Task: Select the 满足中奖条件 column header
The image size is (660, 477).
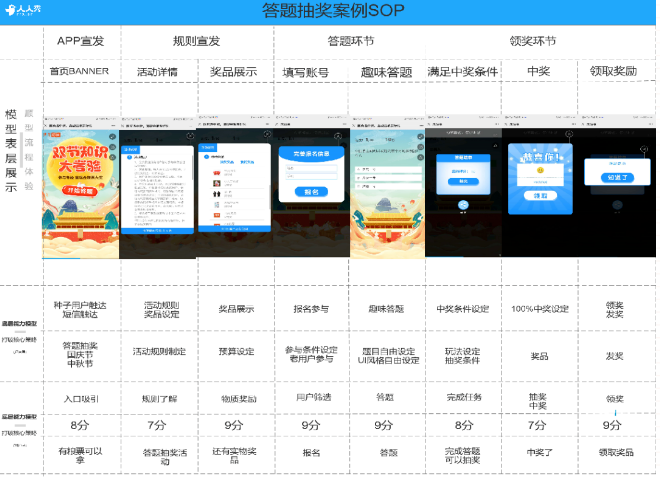Action: pos(463,72)
